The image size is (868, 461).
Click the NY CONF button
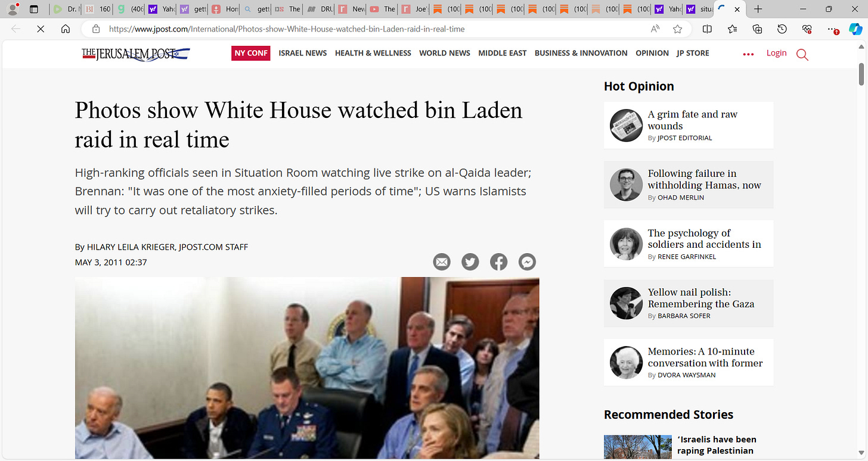[x=251, y=53]
